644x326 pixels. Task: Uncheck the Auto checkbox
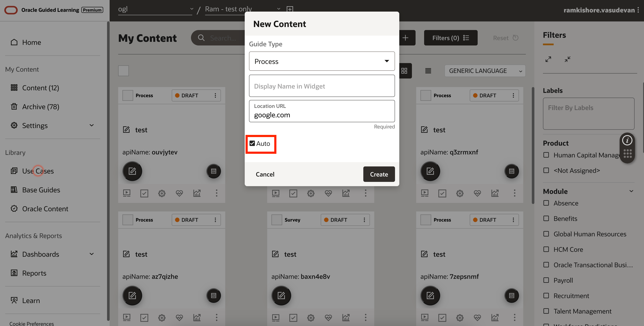coord(252,143)
